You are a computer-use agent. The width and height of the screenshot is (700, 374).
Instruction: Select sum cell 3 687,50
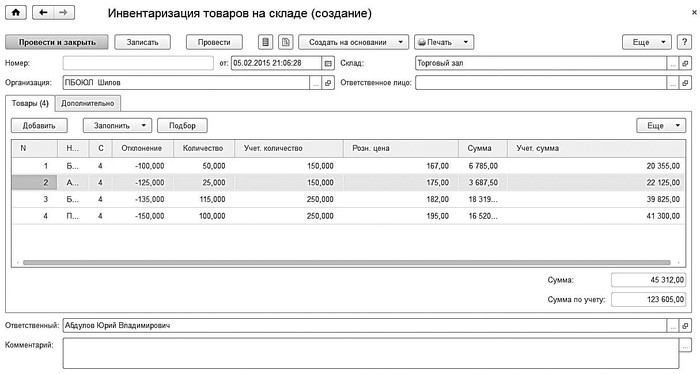point(483,183)
